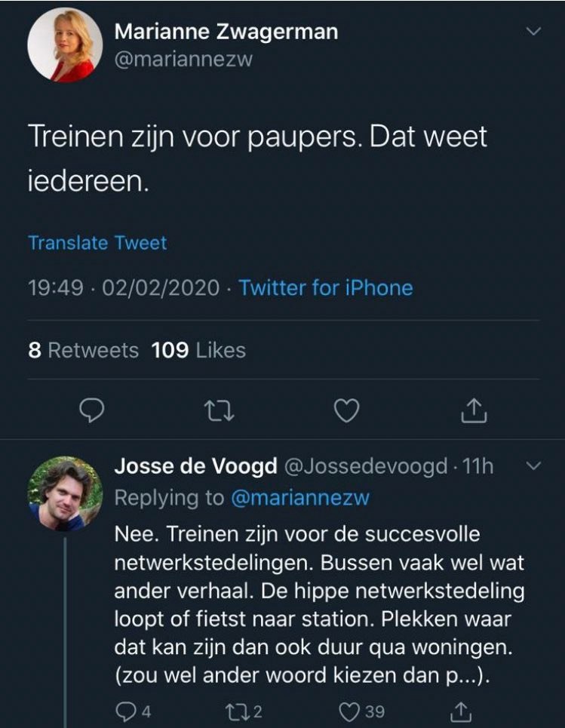Open Marianne Zwagerman's profile picture
The image size is (565, 728).
(65, 45)
